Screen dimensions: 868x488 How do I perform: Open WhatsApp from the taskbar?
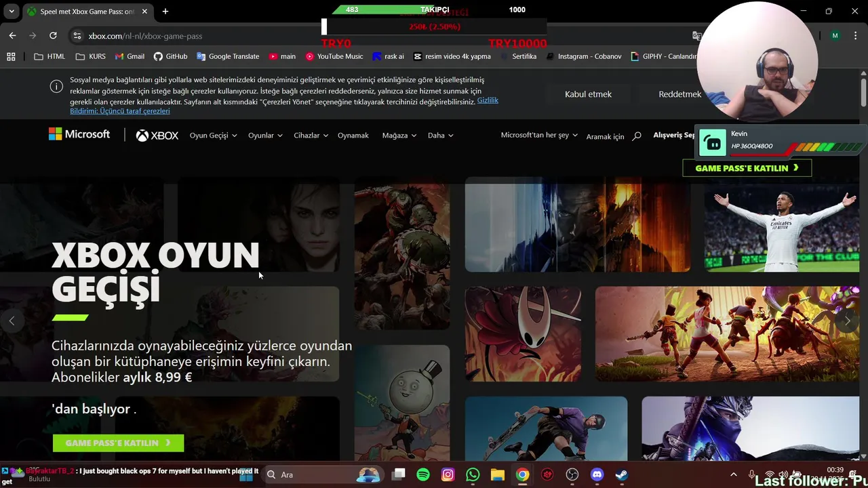click(473, 474)
